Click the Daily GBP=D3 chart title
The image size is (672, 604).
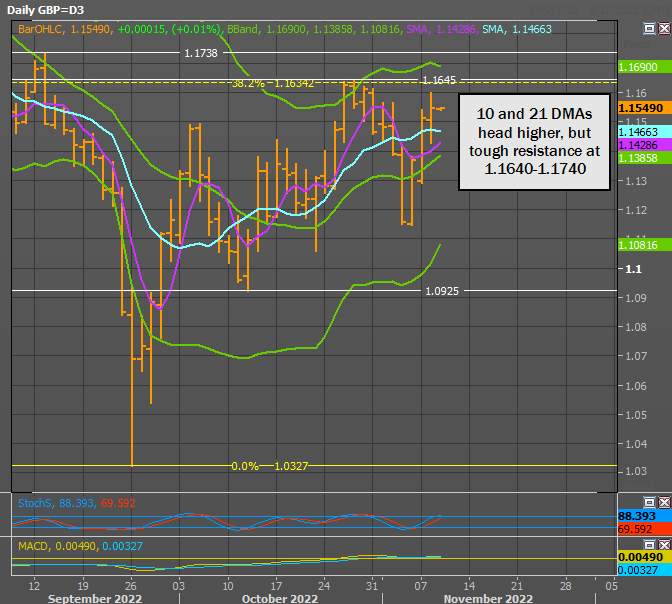[x=45, y=10]
